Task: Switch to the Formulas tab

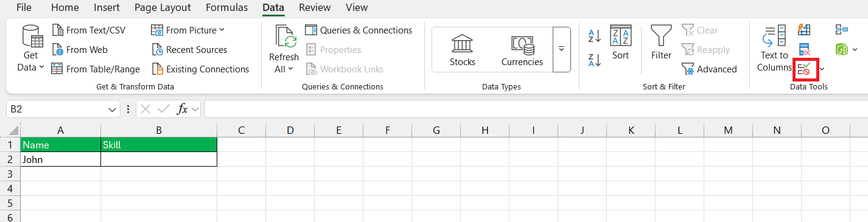Action: click(226, 7)
